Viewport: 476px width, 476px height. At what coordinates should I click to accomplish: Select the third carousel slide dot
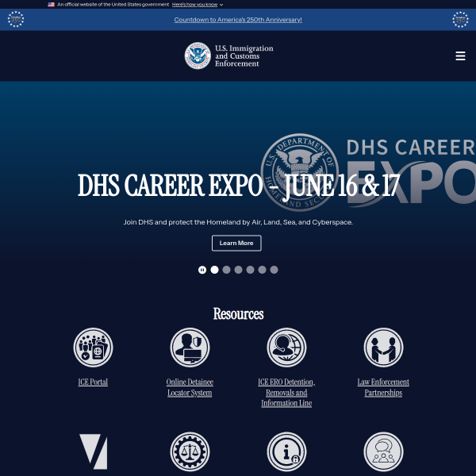click(238, 270)
